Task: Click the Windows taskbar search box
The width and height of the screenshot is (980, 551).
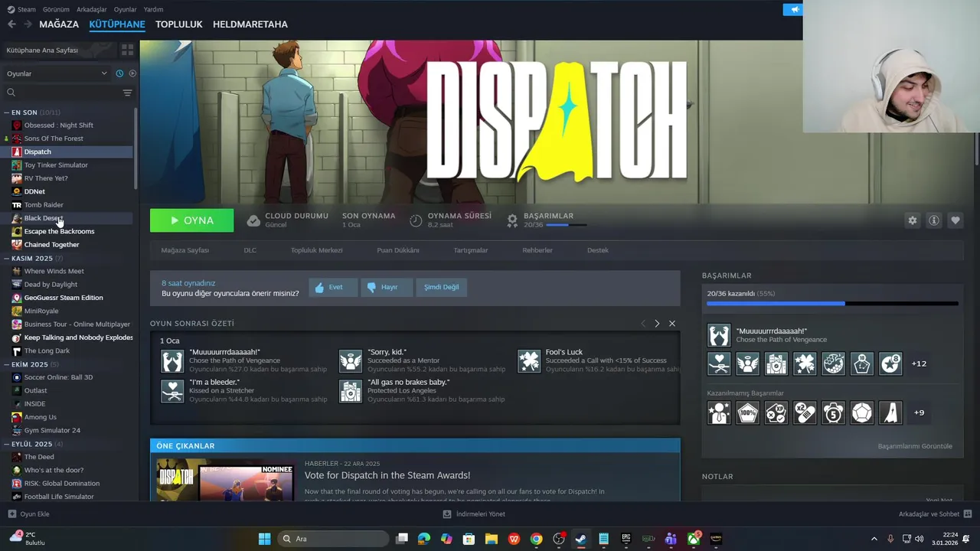Action: pos(332,539)
